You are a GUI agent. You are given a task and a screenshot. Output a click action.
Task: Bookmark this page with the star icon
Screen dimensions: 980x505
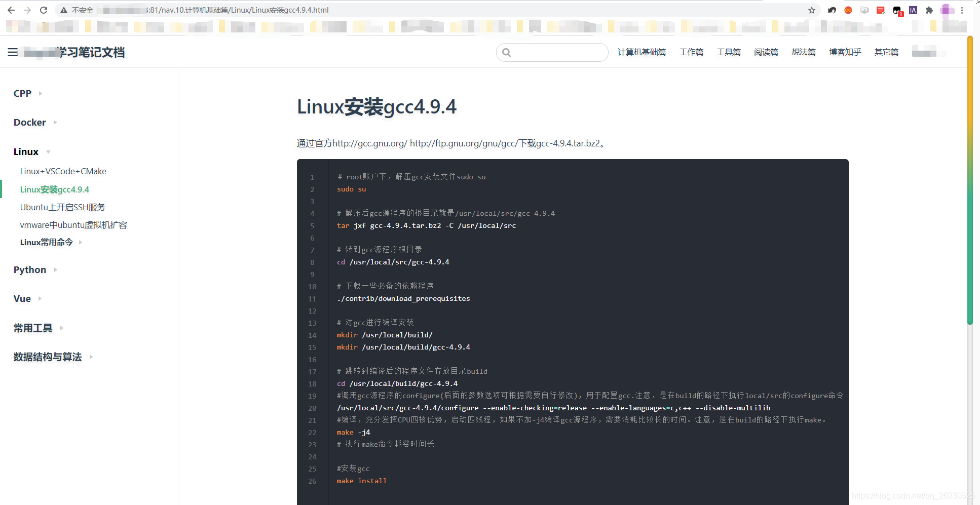[x=812, y=10]
